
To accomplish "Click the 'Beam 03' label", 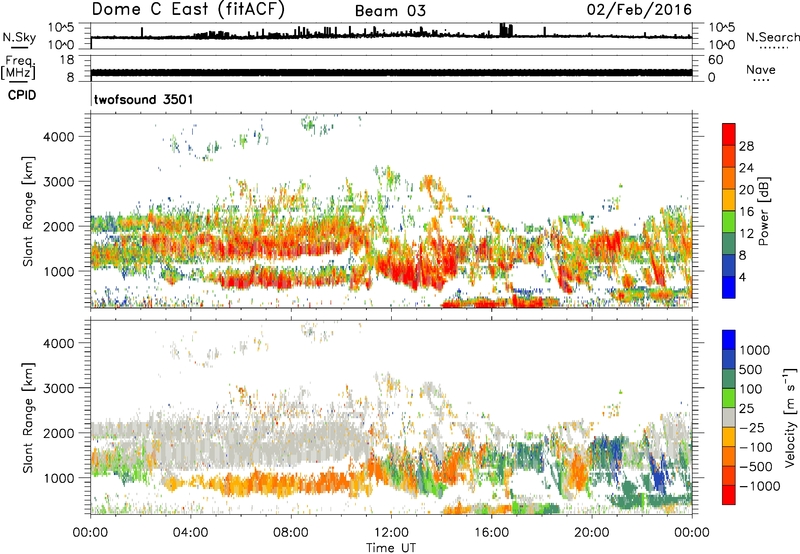I will [390, 11].
